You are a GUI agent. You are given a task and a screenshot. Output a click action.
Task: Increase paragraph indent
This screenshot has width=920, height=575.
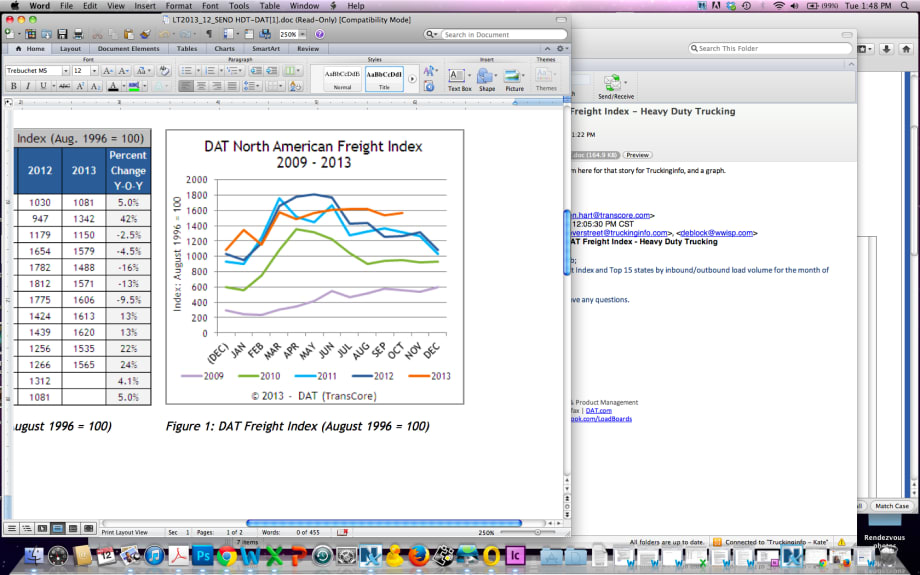(x=271, y=70)
